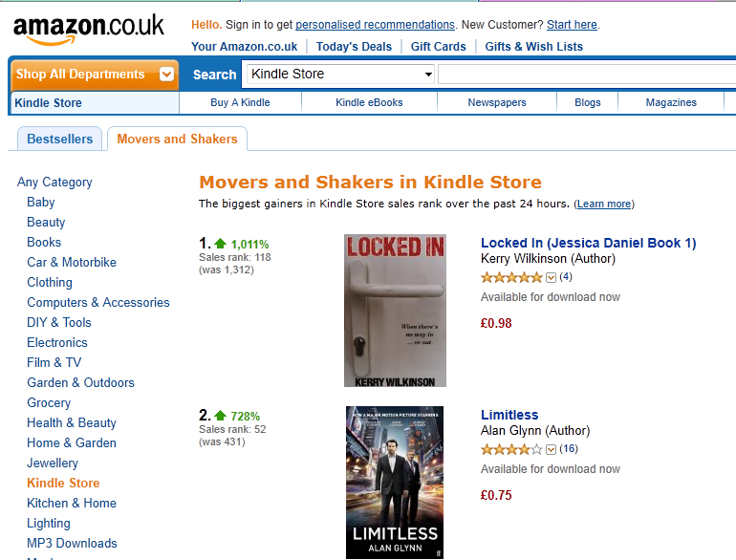Click the Limitless book cover

[395, 483]
